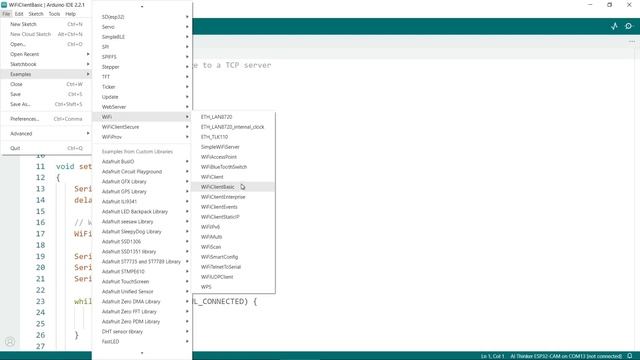This screenshot has height=360, width=640.
Task: Click the Ln 1, Col 1 cursor position
Action: point(493,356)
